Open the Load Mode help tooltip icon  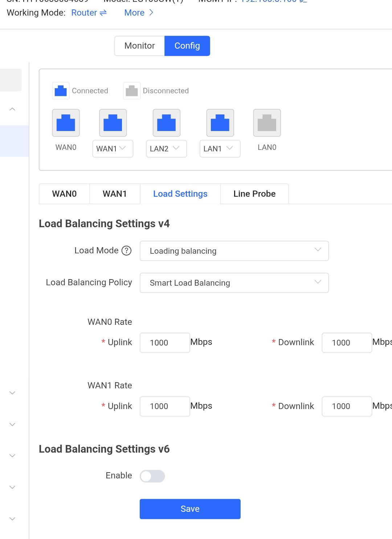click(x=126, y=250)
